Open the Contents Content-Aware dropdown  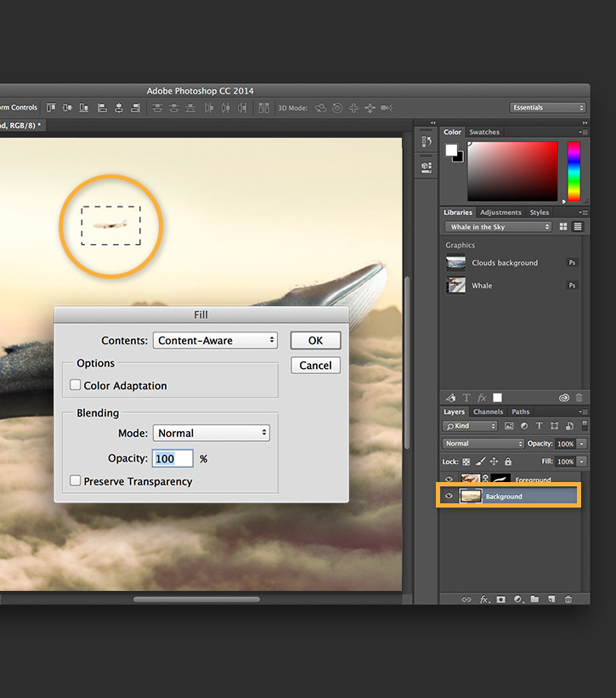click(215, 341)
